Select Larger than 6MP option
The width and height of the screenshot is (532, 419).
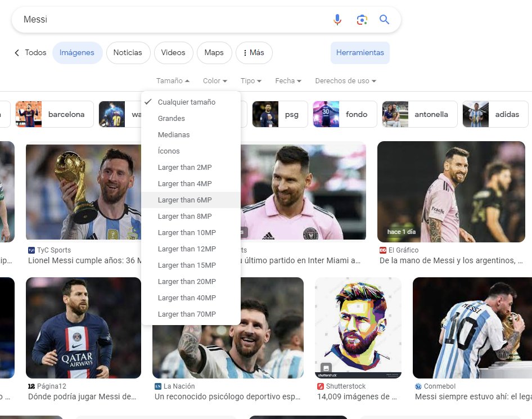pos(191,200)
